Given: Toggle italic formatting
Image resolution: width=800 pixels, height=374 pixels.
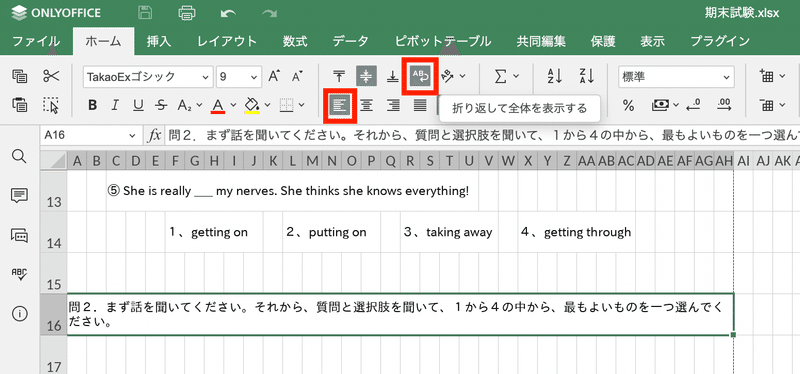Looking at the screenshot, I should 115,106.
